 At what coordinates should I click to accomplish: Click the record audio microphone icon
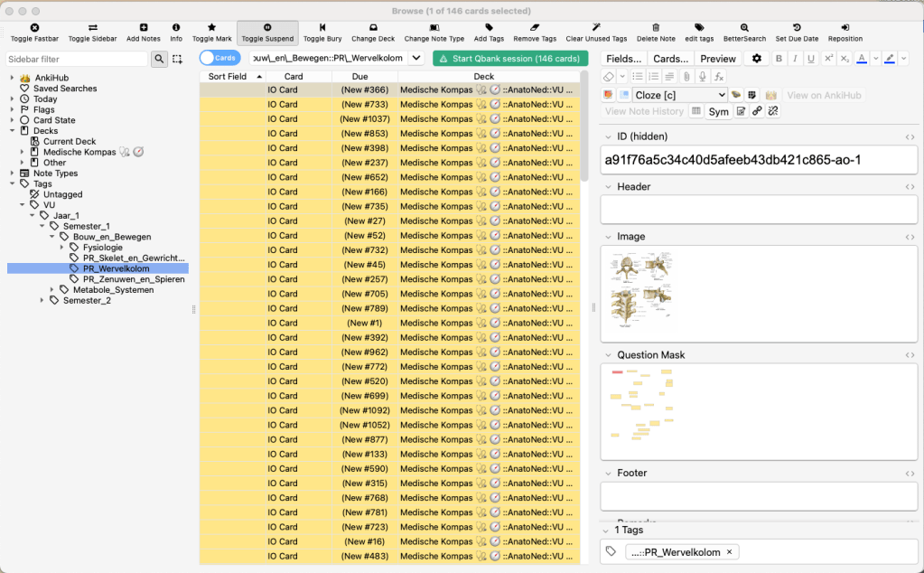pos(702,77)
